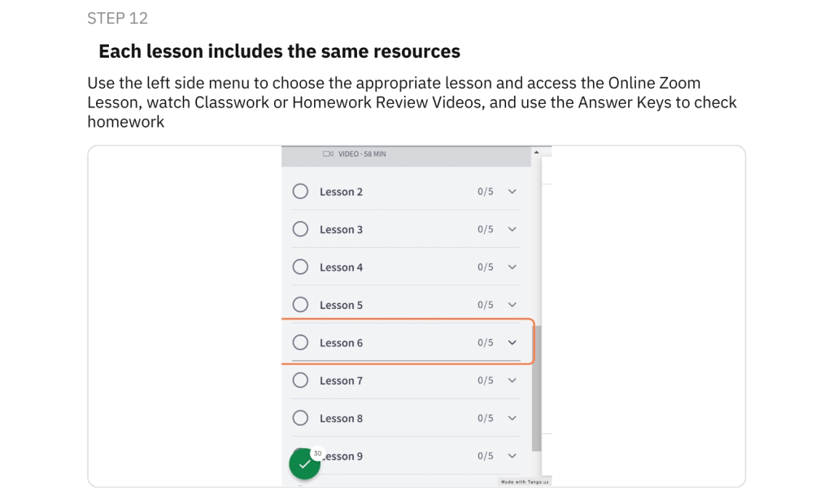Click the video camera icon beside VIDEO 58 MIN
Viewport: 833px width, 504px height.
click(328, 154)
